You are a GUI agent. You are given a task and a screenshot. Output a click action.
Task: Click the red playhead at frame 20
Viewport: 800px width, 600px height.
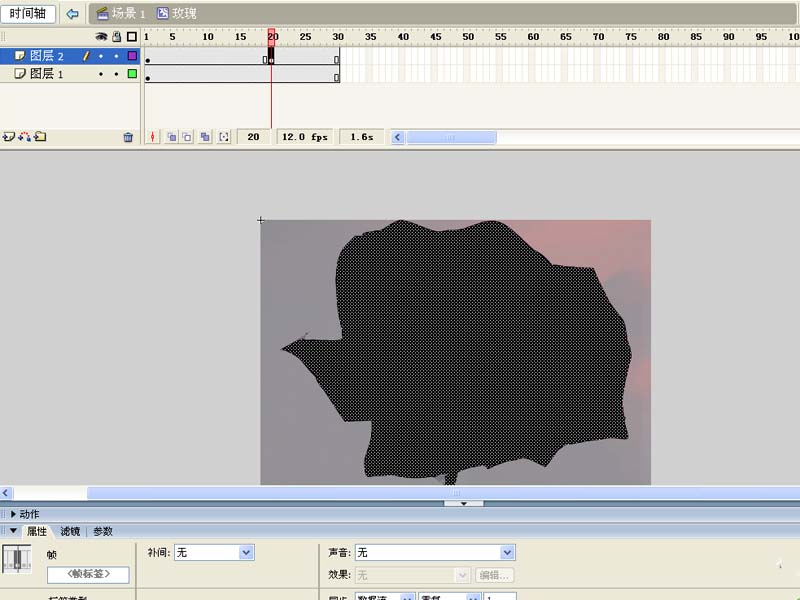[271, 36]
